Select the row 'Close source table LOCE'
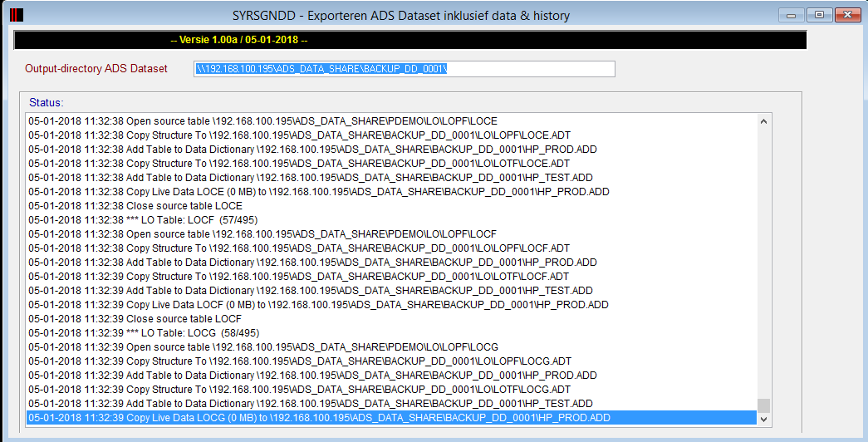 coord(391,205)
